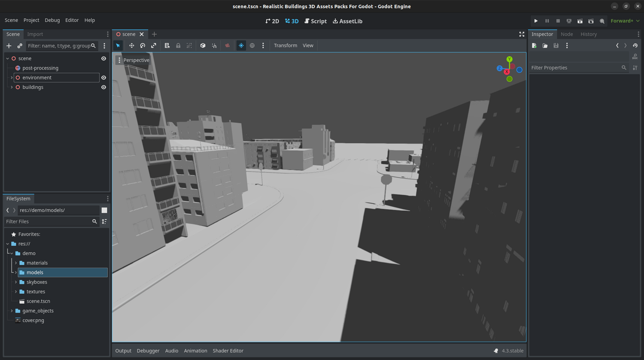Open the Transform menu in the 3D toolbar
The width and height of the screenshot is (644, 360).
coord(286,45)
